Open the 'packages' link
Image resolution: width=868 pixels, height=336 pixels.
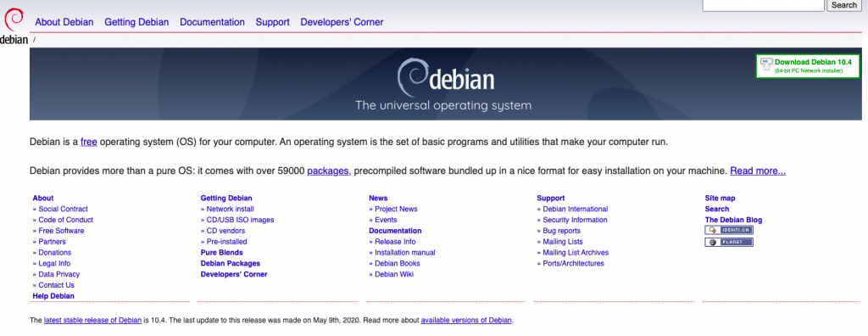tap(328, 171)
